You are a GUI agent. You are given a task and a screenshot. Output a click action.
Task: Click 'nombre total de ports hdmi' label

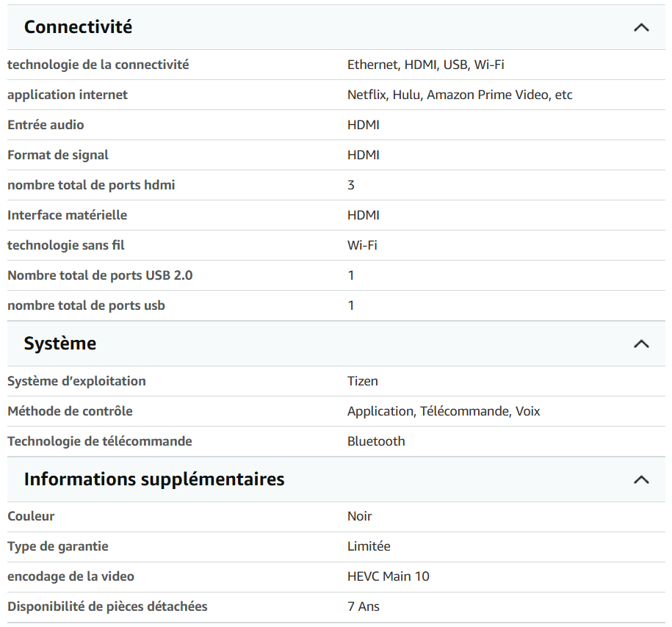[91, 185]
